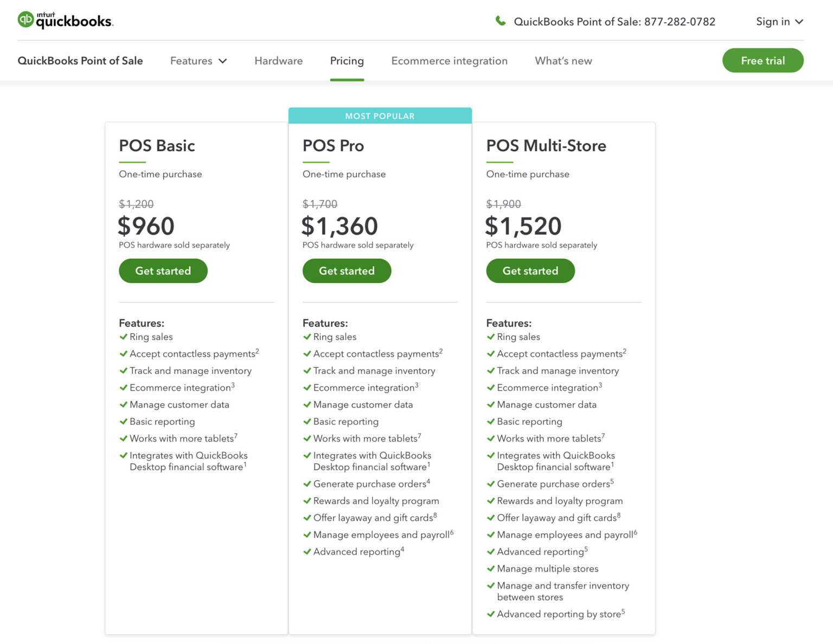The height and width of the screenshot is (644, 833).
Task: Go to the Hardware tab
Action: [279, 61]
